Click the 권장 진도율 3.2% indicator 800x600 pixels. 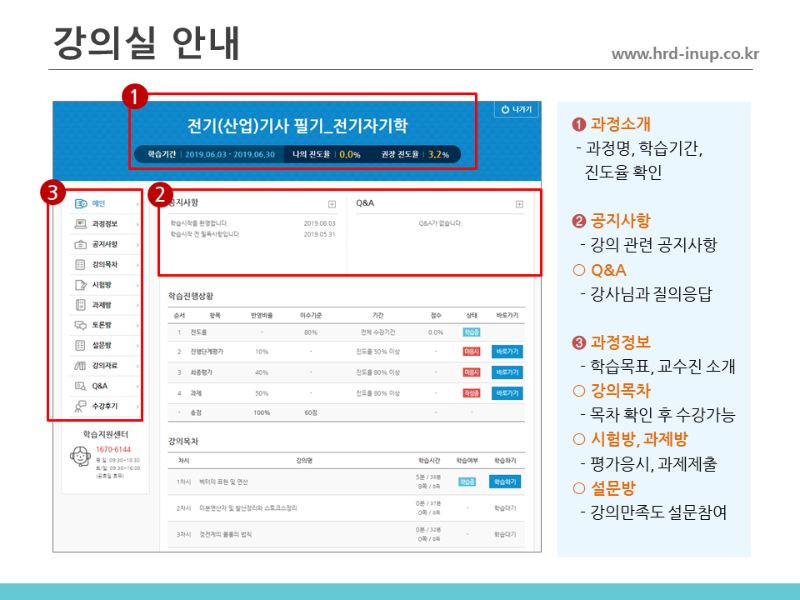415,154
